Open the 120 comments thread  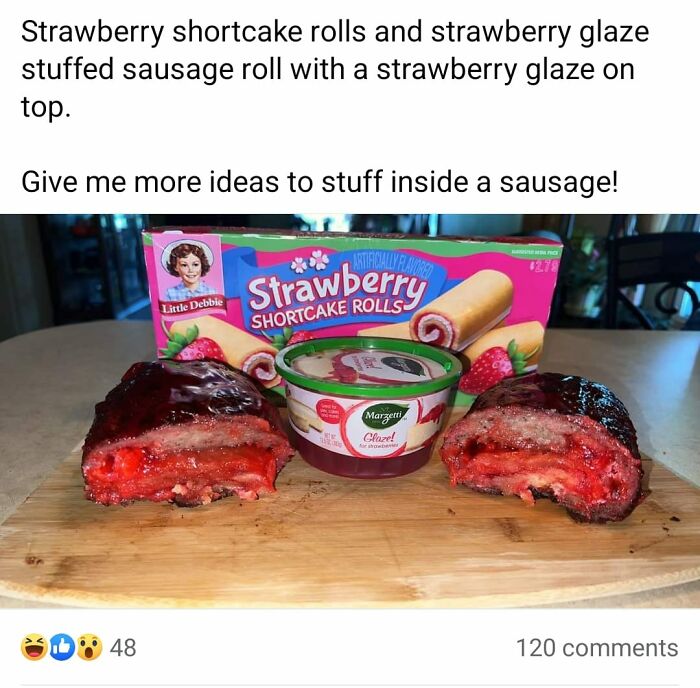pos(597,648)
